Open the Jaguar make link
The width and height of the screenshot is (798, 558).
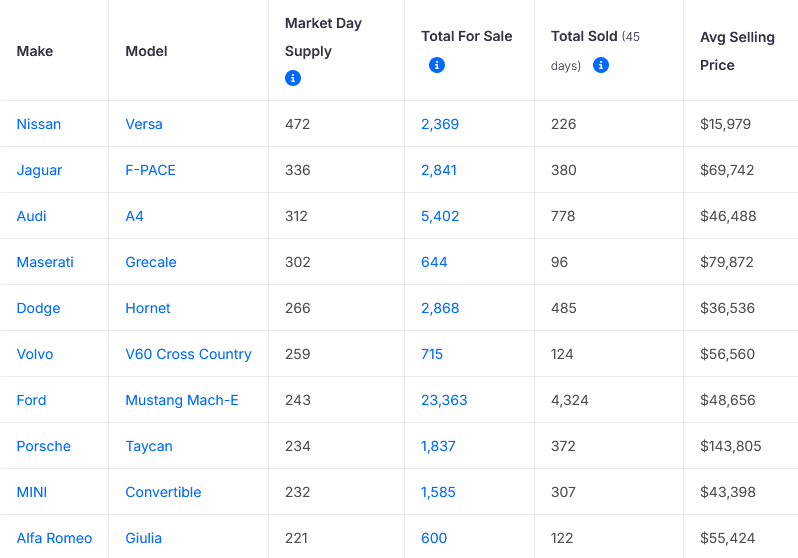coord(39,170)
